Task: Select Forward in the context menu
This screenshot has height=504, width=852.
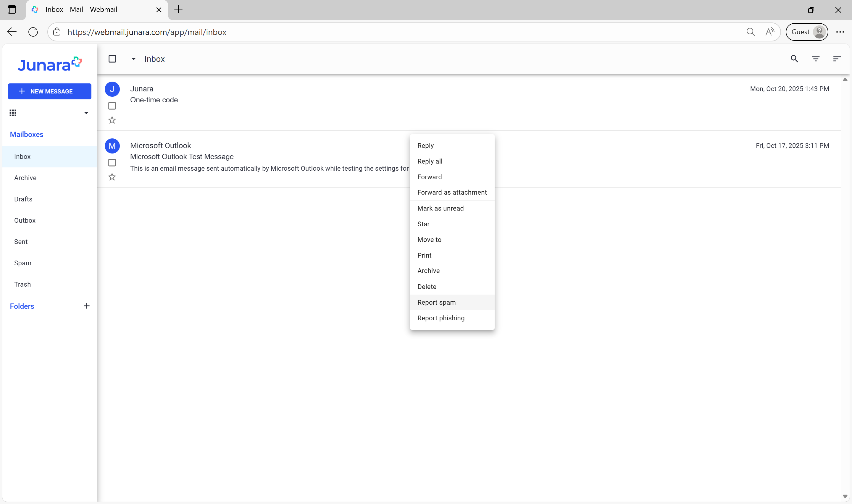Action: coord(452,177)
